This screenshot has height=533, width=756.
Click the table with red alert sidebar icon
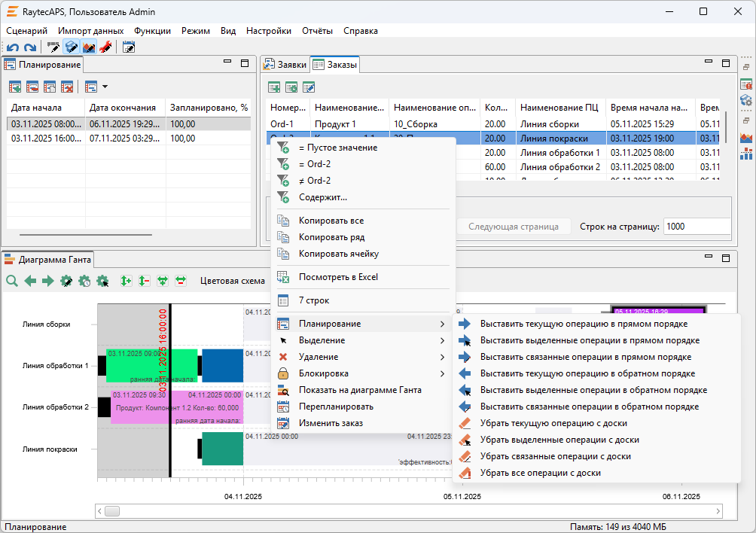[x=746, y=84]
